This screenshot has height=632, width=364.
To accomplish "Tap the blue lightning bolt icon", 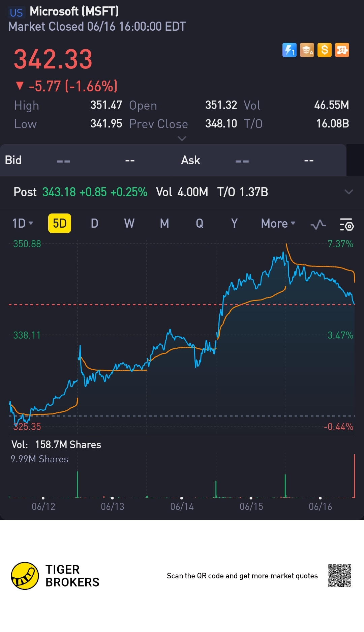I will click(289, 50).
